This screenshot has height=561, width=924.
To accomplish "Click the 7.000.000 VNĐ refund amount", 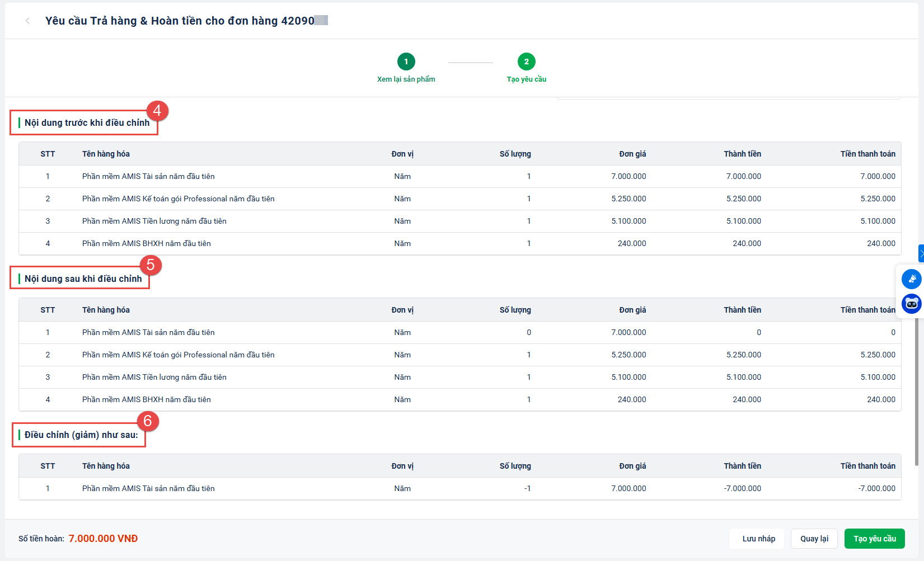I will pyautogui.click(x=103, y=539).
